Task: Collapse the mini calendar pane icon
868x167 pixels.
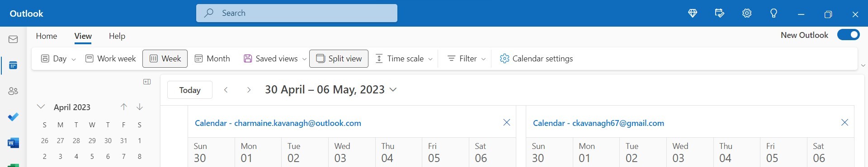Action: tap(147, 82)
